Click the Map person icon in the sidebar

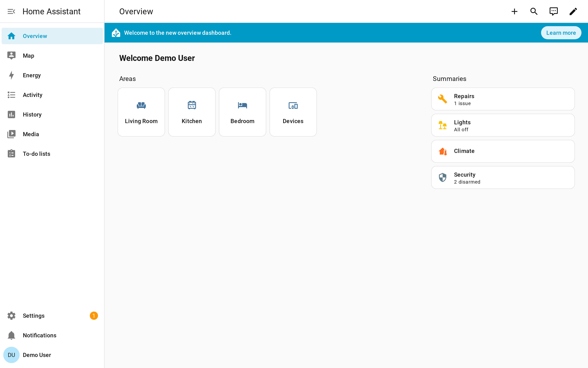click(x=11, y=55)
